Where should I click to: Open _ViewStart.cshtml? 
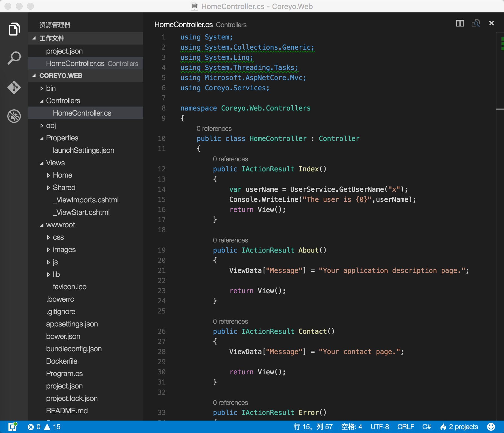(86, 212)
